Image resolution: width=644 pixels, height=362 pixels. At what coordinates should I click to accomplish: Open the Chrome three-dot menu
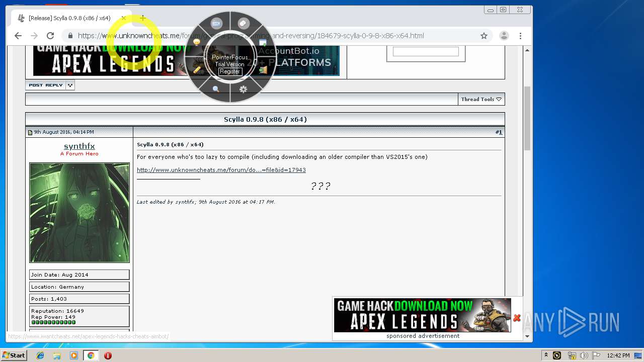[x=520, y=36]
